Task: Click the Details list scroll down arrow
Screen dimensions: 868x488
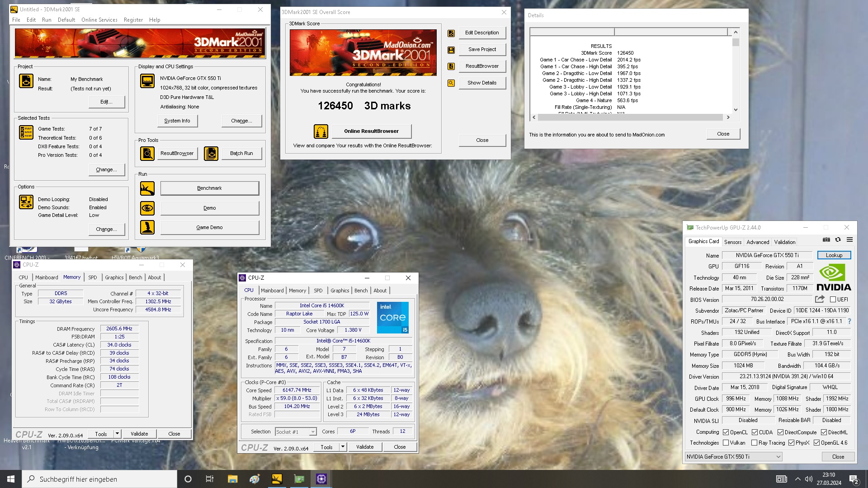Action: click(x=736, y=109)
